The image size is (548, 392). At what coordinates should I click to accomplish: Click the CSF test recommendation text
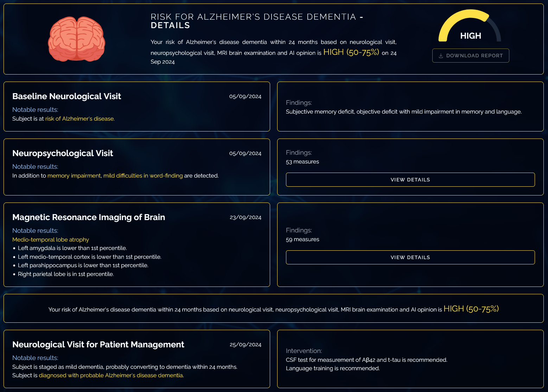(367, 360)
